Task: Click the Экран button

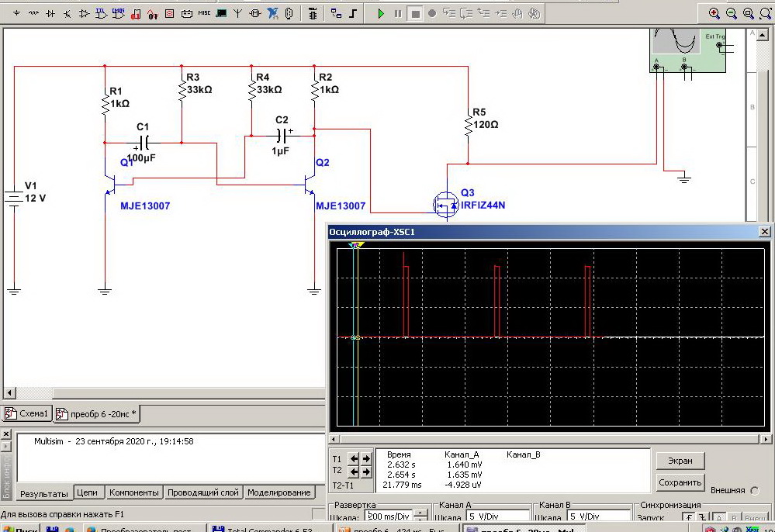Action: click(680, 461)
